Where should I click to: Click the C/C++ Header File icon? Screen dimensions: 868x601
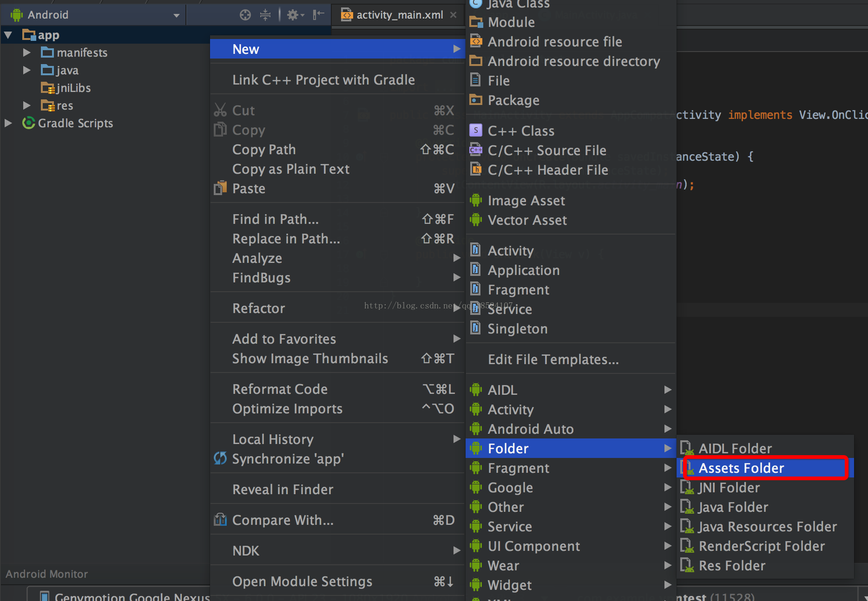click(x=476, y=170)
